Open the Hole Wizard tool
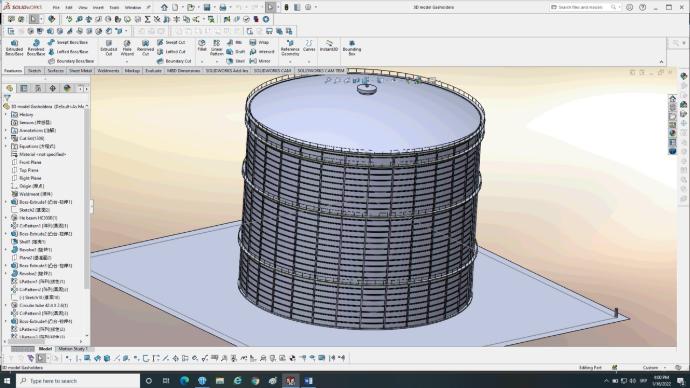 (x=127, y=48)
